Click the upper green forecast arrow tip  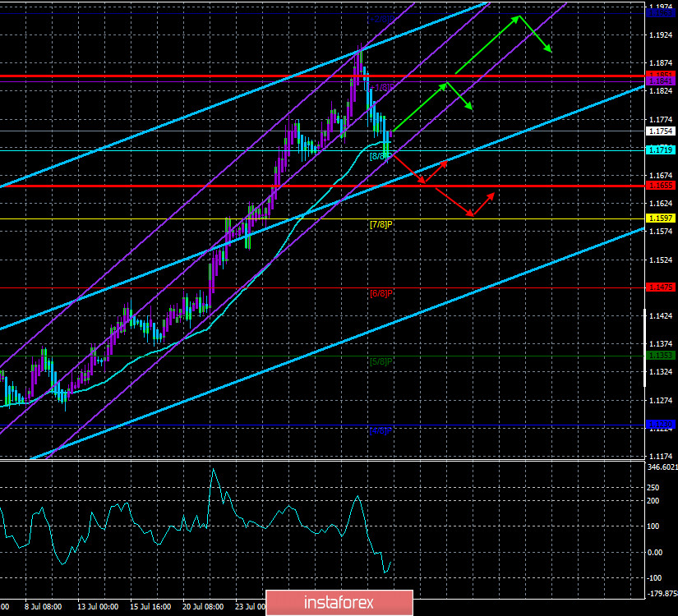click(x=519, y=16)
